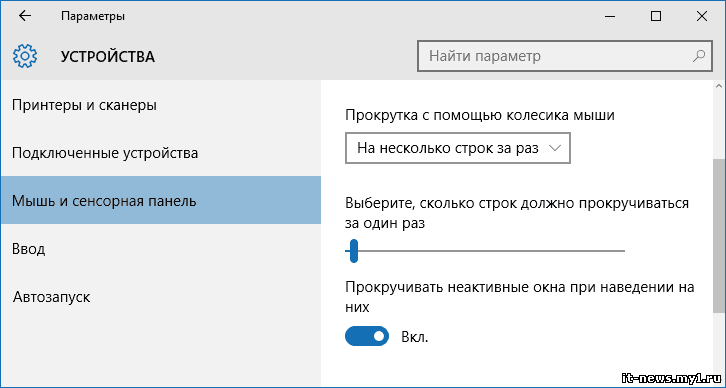Image resolution: width=726 pixels, height=388 pixels.
Task: Turn off inactive windows scrolling toggle
Action: 367,337
